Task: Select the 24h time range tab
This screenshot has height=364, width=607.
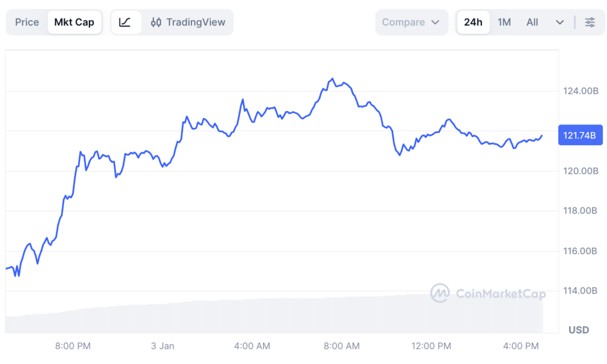Action: pyautogui.click(x=473, y=22)
